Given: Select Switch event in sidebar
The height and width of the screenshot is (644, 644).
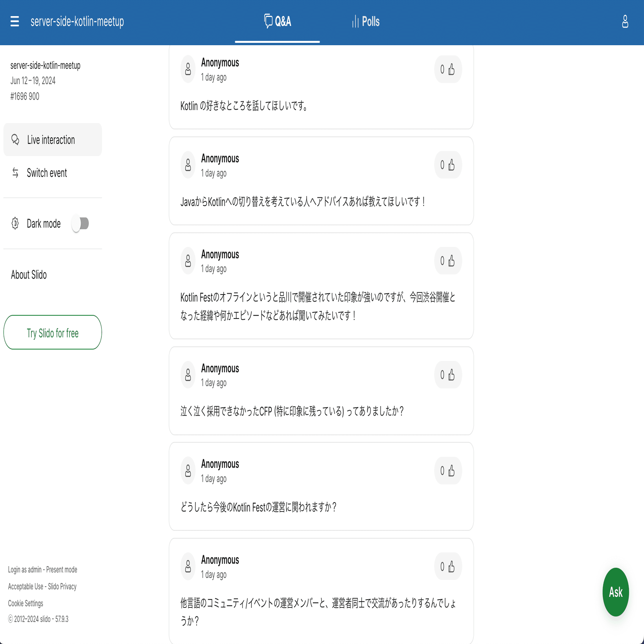Looking at the screenshot, I should coord(53,173).
